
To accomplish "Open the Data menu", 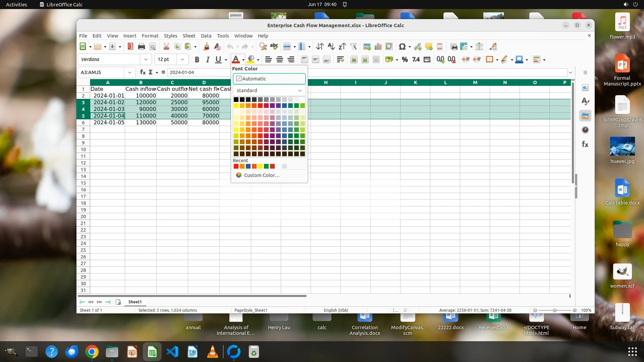I will (206, 36).
